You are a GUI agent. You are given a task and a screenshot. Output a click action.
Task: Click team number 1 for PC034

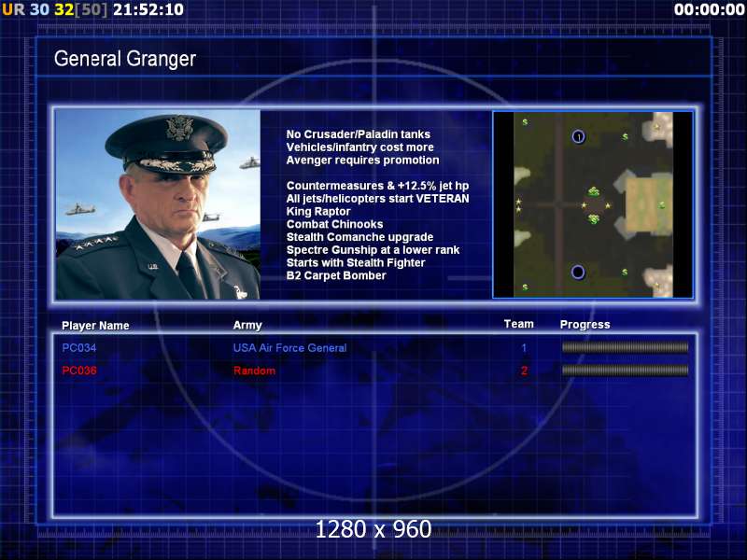click(x=524, y=348)
